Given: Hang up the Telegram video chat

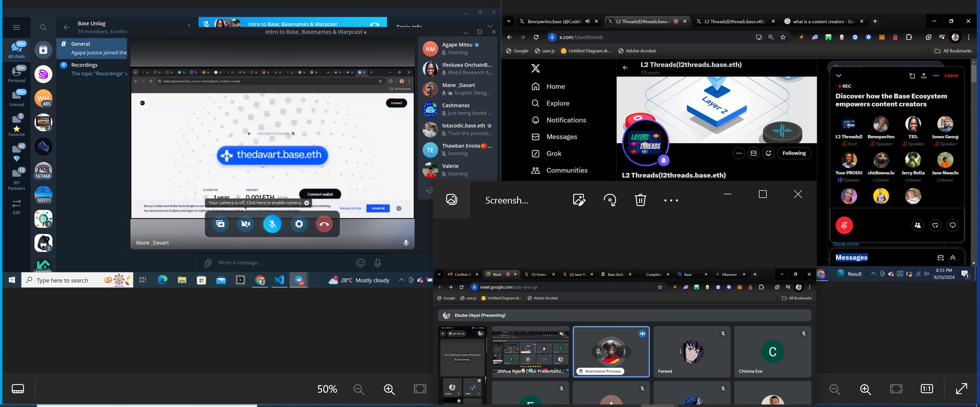Looking at the screenshot, I should coord(324,224).
